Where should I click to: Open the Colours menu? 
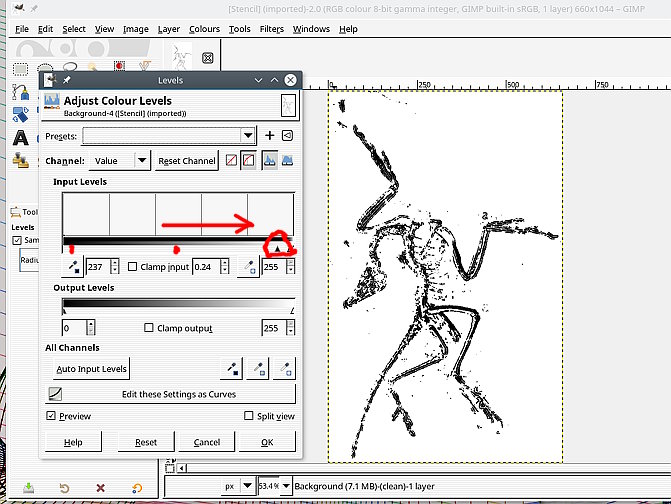(x=204, y=29)
